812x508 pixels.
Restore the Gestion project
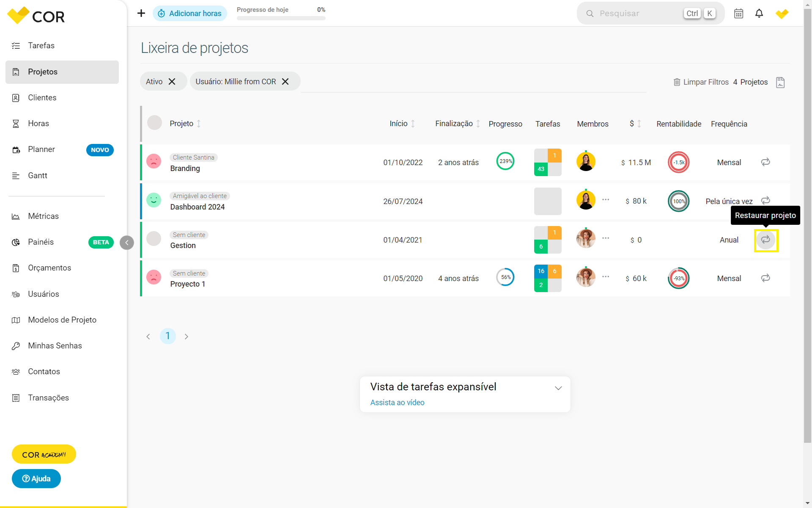[765, 240]
